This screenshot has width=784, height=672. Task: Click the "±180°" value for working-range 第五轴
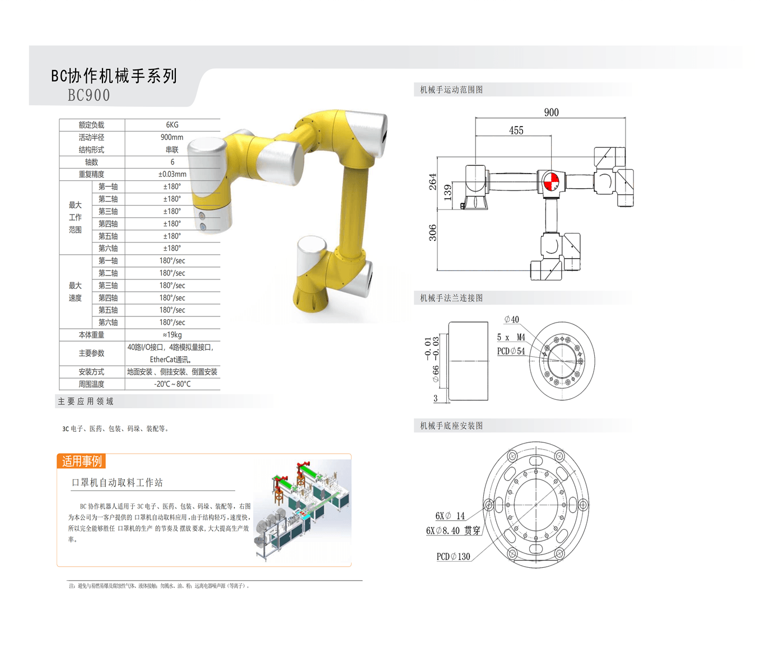(172, 236)
